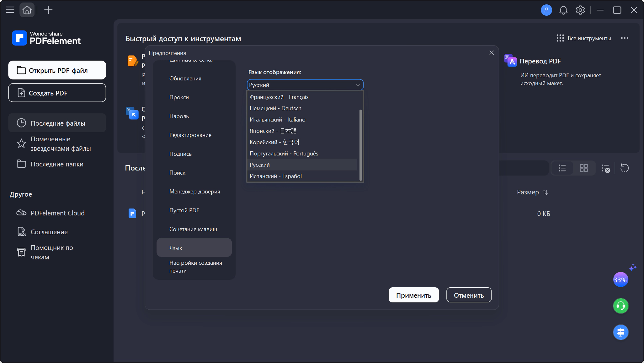
Task: Switch to list view icon
Action: tap(562, 168)
